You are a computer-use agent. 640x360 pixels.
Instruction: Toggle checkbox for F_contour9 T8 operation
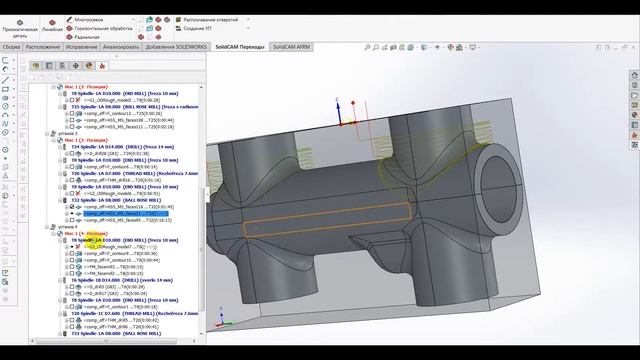tap(72, 253)
